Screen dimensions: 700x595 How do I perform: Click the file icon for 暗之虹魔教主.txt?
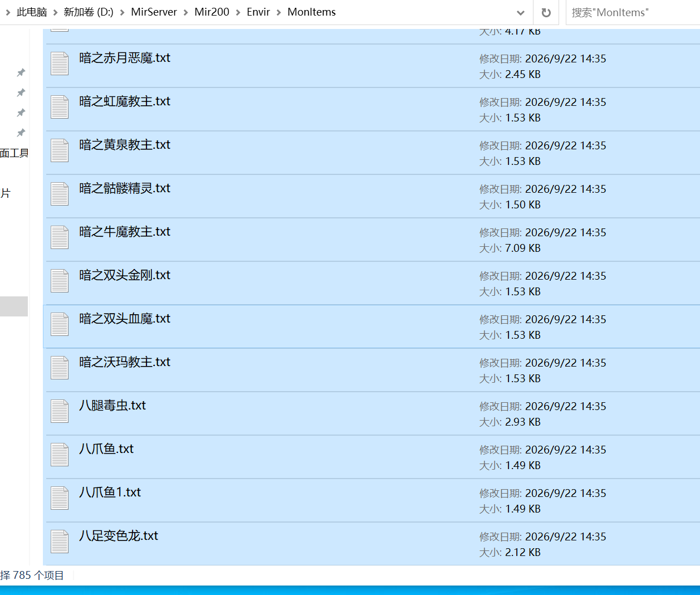click(60, 107)
